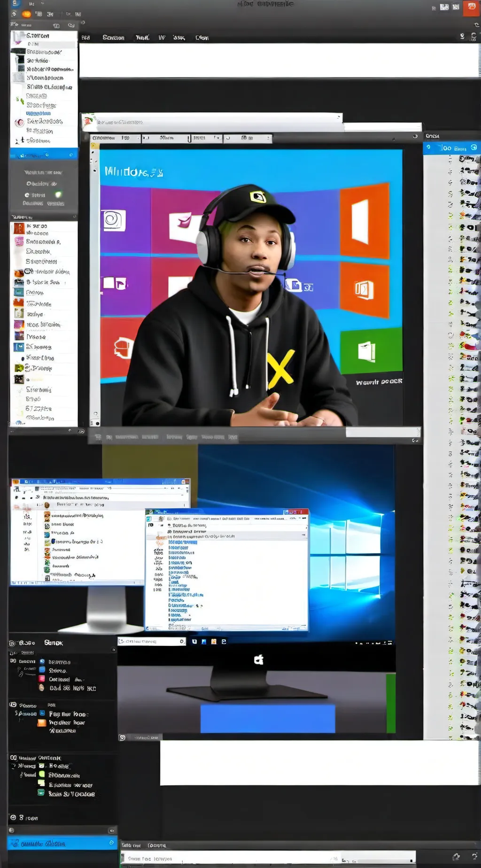The height and width of the screenshot is (868, 481).
Task: Click the blue rectangle below the monitor stand
Action: [268, 718]
